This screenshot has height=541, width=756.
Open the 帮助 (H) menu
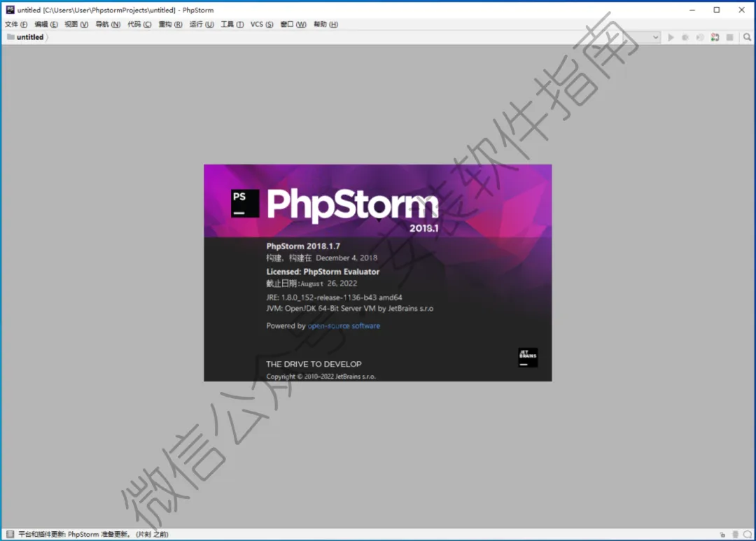tap(325, 24)
